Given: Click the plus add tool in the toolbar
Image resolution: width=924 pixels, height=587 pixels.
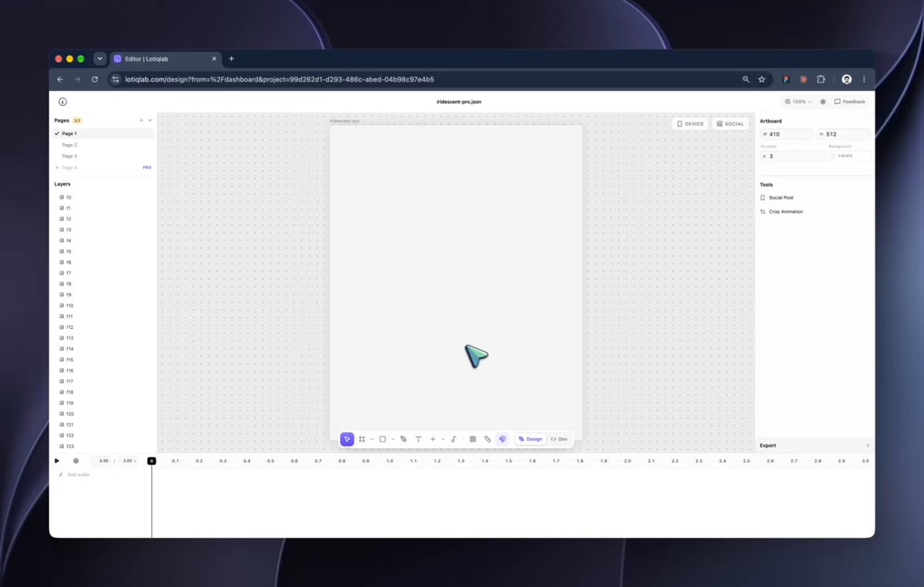Looking at the screenshot, I should [x=432, y=439].
